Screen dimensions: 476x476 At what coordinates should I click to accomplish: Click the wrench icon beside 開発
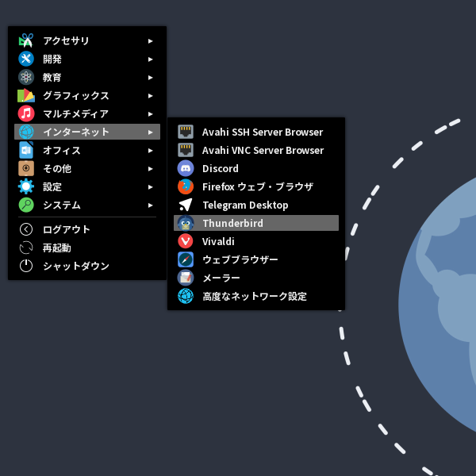pyautogui.click(x=26, y=59)
